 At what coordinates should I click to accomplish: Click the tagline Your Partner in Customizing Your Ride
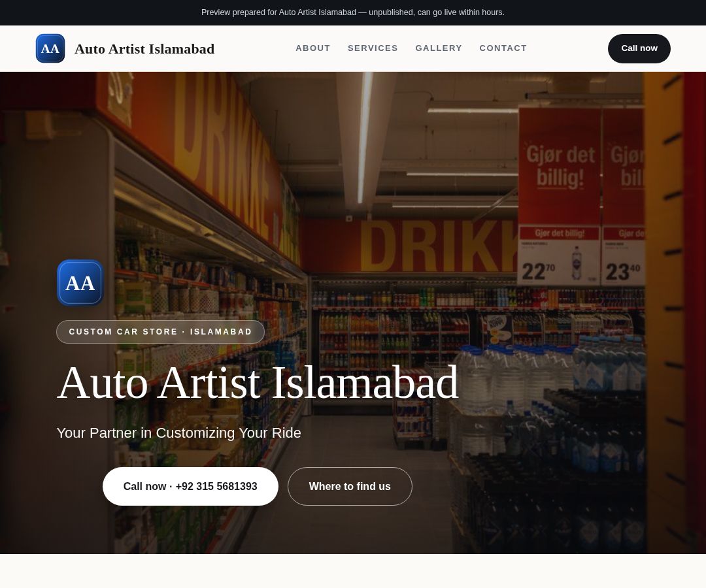click(x=178, y=433)
